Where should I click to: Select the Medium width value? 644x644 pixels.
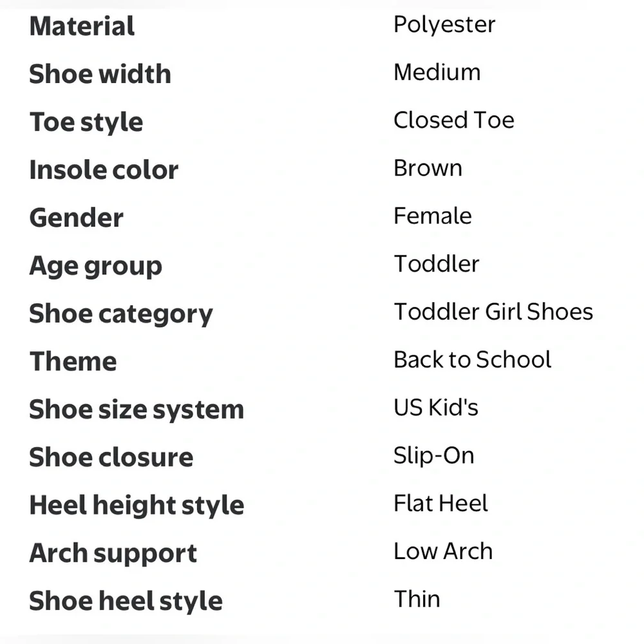click(437, 72)
